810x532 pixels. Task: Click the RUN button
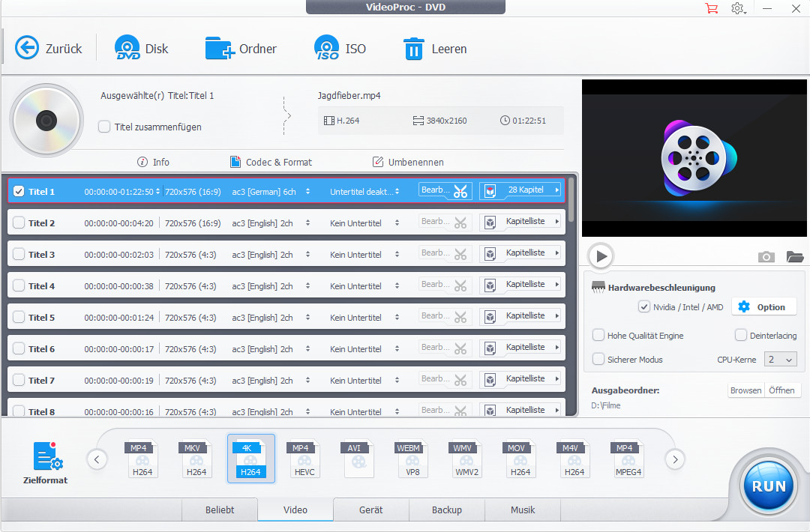(769, 486)
